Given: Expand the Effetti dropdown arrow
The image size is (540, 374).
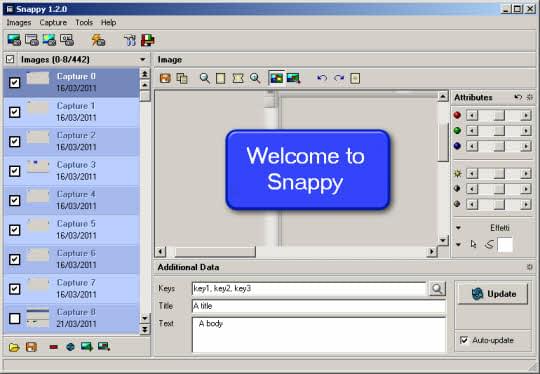Looking at the screenshot, I should click(458, 228).
